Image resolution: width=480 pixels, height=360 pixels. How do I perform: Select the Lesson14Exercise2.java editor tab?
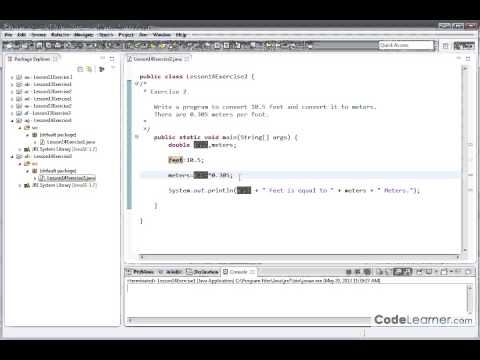coord(158,59)
